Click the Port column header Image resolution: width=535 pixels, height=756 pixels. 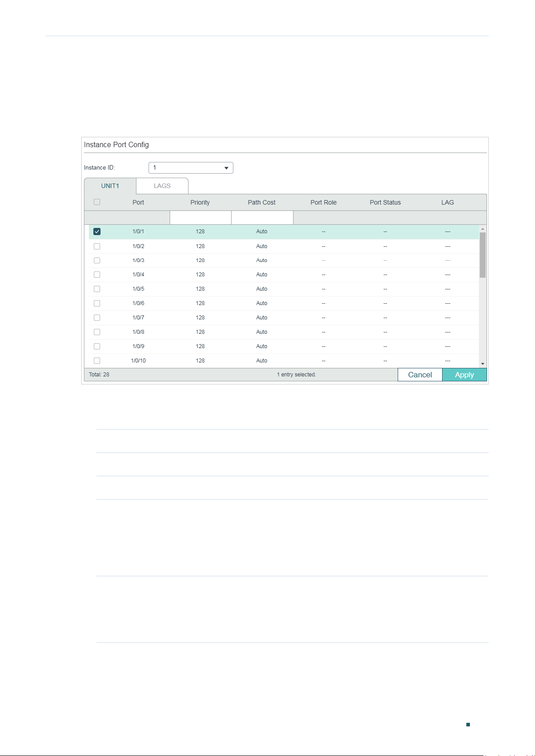[x=138, y=202]
